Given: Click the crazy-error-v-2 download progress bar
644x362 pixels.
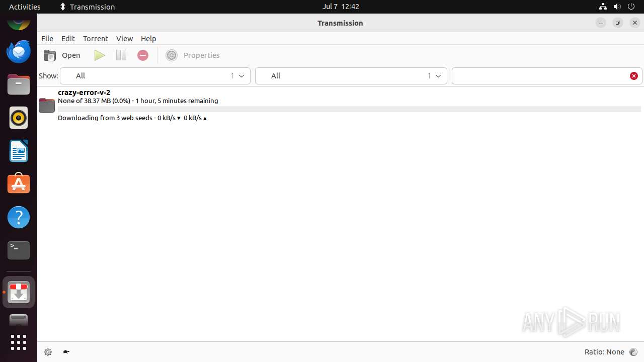Looking at the screenshot, I should click(349, 109).
